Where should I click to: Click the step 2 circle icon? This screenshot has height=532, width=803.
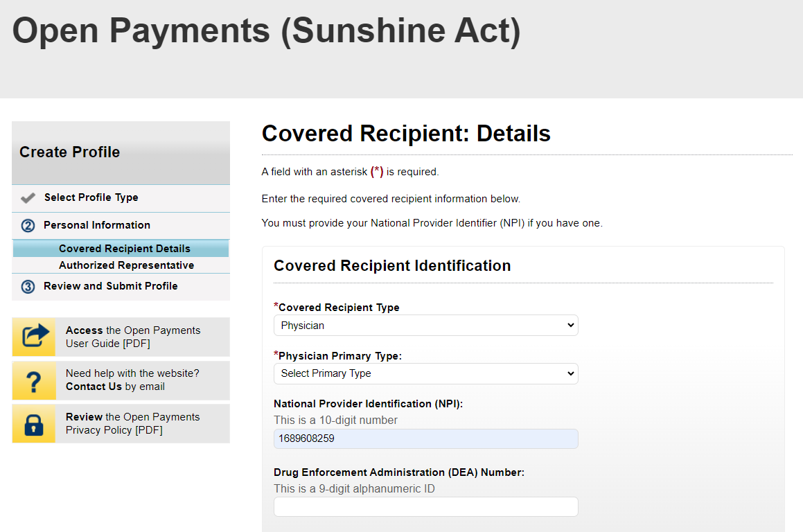click(28, 226)
